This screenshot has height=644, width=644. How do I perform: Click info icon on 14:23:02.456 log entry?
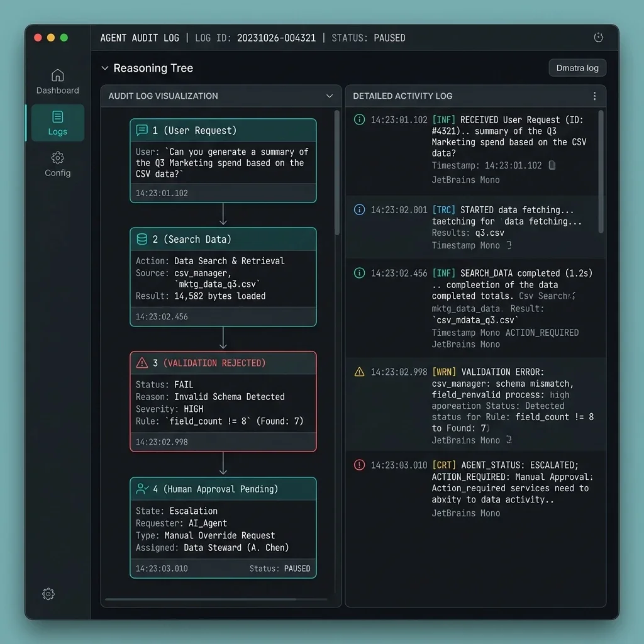click(359, 273)
